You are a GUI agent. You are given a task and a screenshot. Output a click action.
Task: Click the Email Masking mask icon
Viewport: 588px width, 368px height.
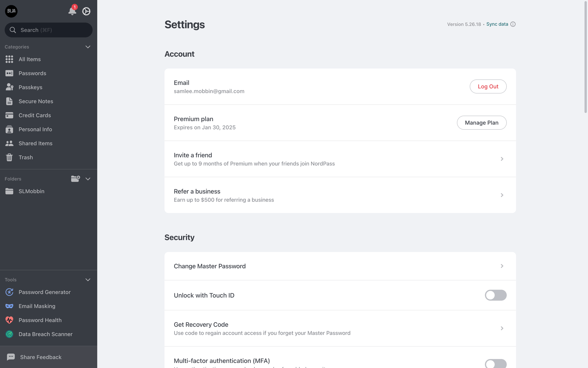pos(9,306)
